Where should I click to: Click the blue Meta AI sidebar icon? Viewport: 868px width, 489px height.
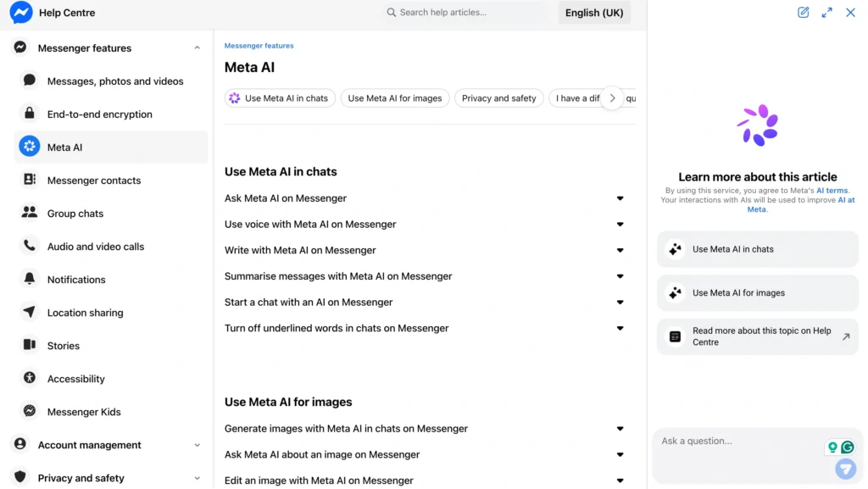pos(30,147)
